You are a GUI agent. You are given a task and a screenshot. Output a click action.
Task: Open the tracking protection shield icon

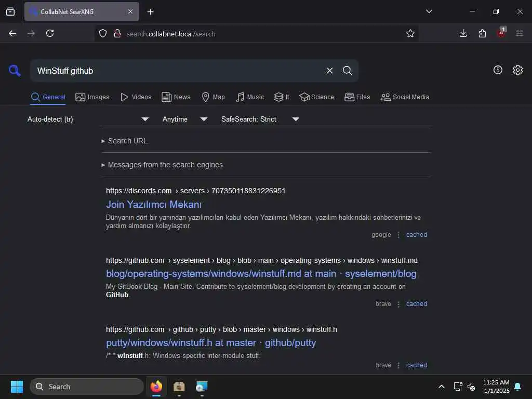103,33
